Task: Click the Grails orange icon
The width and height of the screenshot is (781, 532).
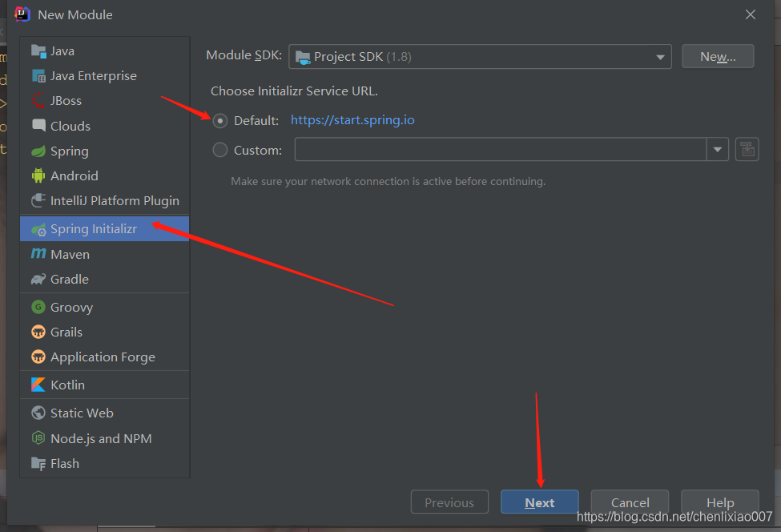Action: [38, 332]
